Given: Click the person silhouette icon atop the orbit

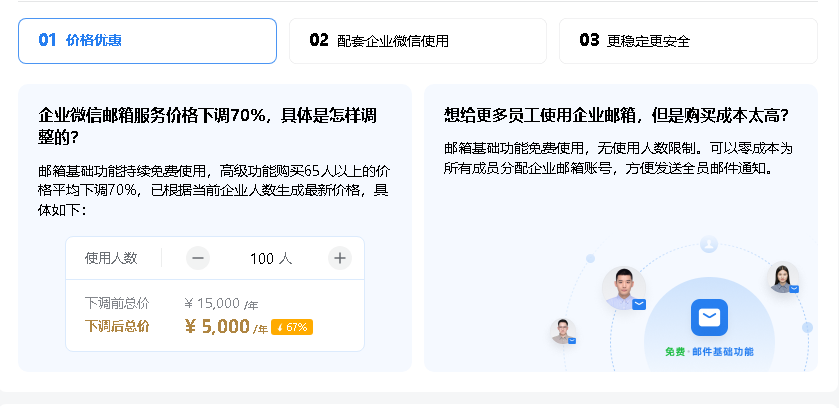Looking at the screenshot, I should [709, 243].
